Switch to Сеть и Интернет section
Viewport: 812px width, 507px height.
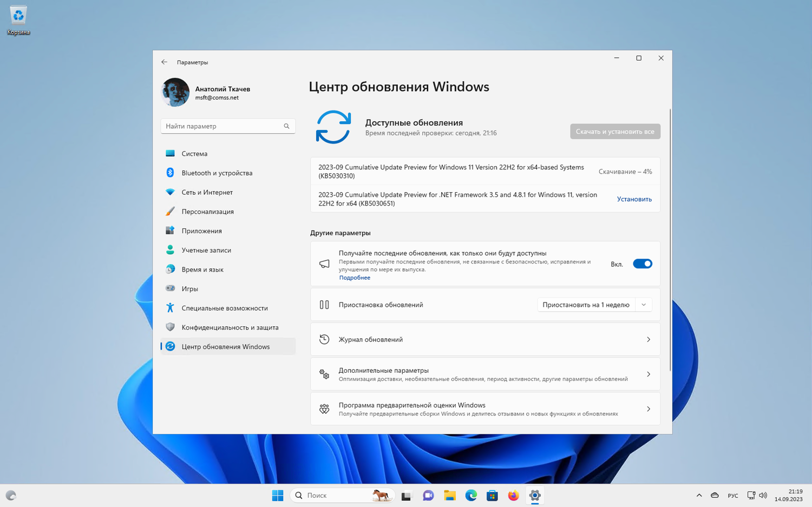[x=228, y=192]
